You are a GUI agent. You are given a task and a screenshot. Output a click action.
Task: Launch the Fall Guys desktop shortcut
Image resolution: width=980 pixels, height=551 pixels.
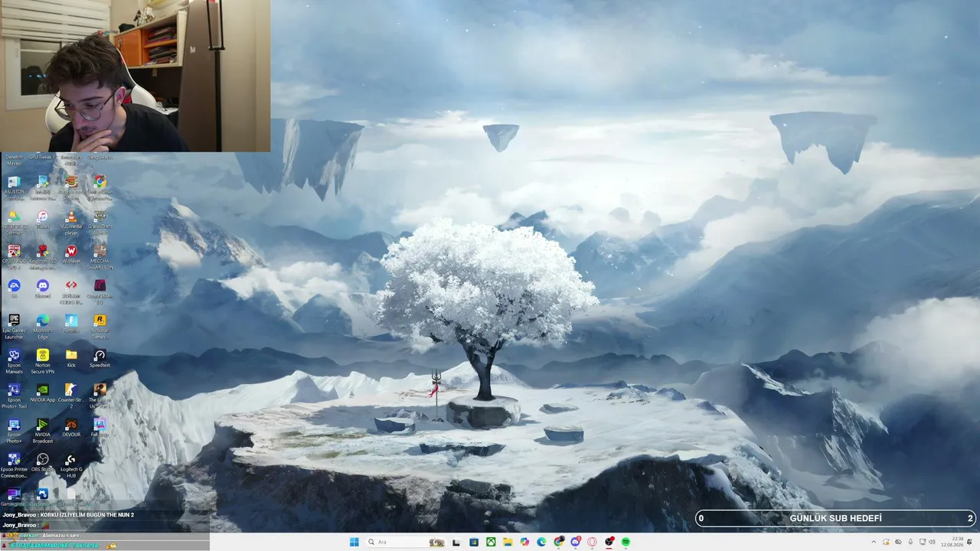pyautogui.click(x=100, y=427)
